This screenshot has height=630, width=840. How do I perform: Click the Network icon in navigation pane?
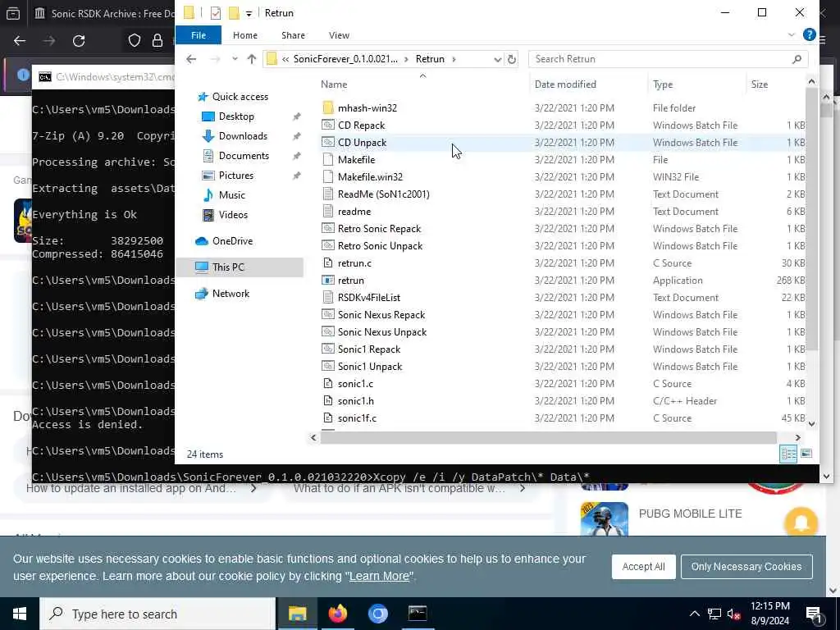click(202, 294)
